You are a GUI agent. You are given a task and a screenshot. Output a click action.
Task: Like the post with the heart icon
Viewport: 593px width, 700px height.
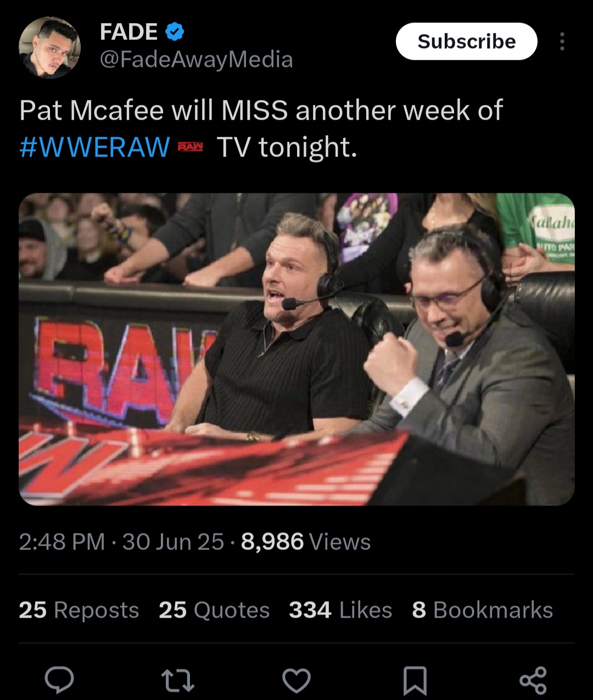[296, 680]
